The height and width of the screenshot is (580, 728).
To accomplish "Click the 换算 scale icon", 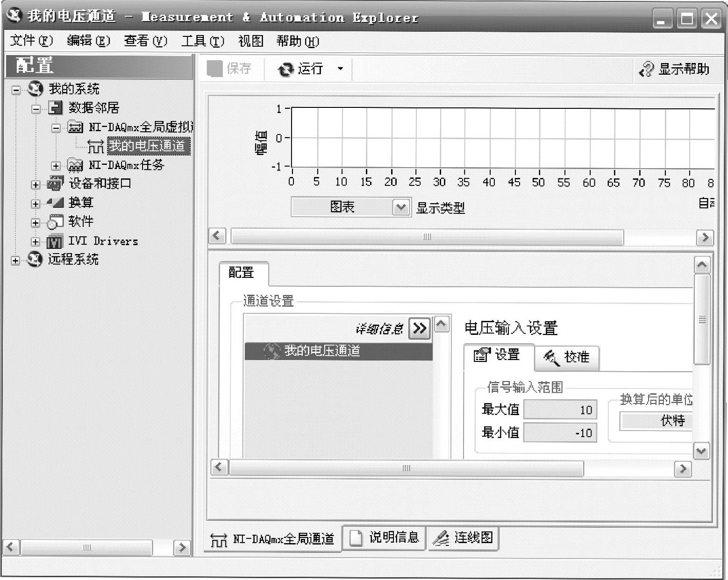I will (55, 203).
